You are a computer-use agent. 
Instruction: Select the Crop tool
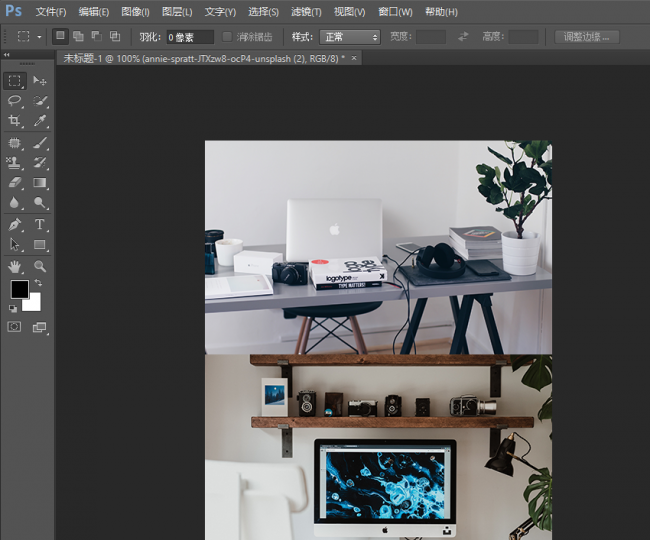(x=15, y=121)
